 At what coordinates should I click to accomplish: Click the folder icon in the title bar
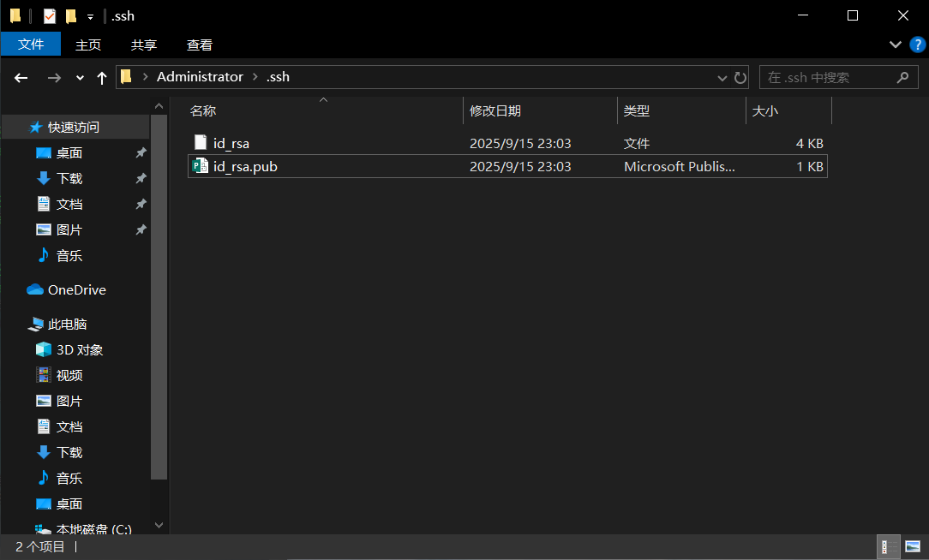16,16
